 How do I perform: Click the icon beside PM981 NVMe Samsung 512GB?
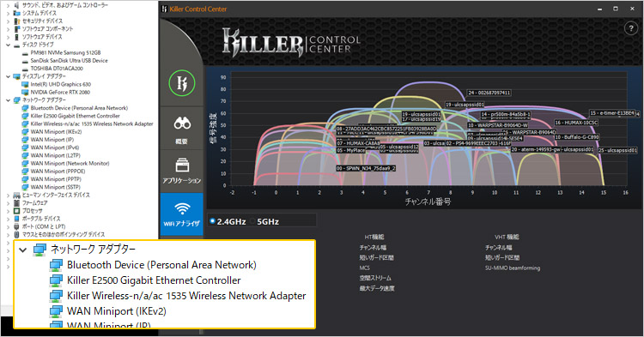(x=25, y=53)
